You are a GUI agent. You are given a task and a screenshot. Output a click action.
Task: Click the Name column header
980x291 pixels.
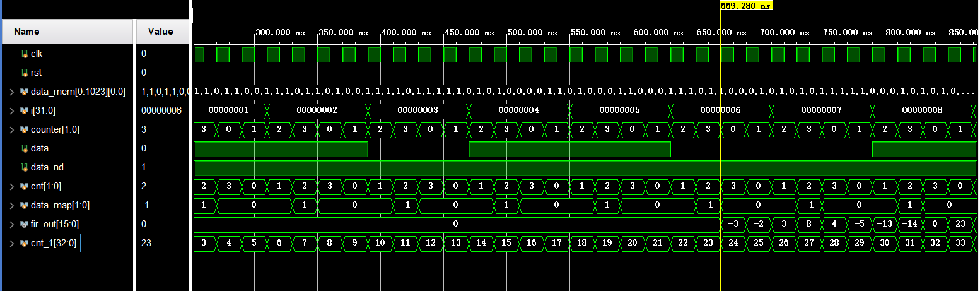(26, 32)
